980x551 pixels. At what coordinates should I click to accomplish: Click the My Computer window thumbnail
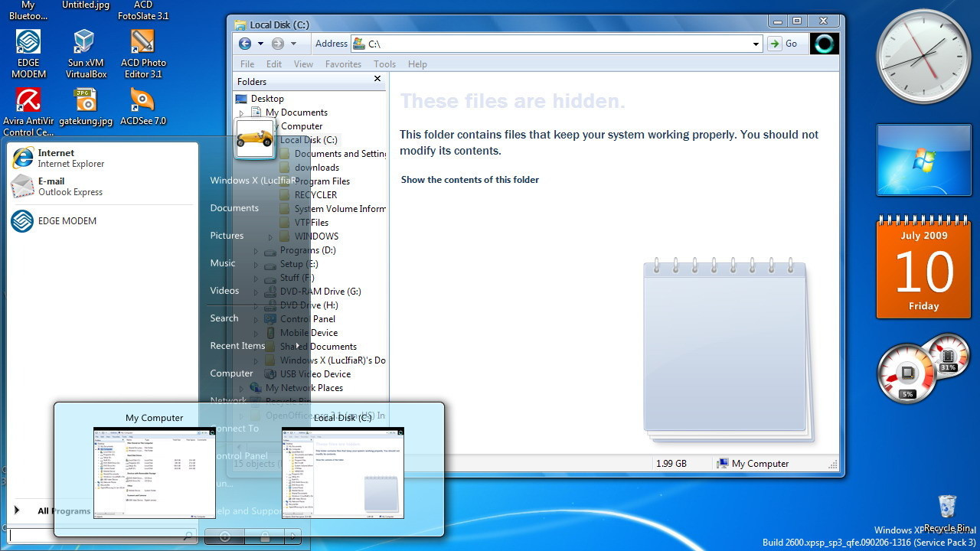[x=154, y=472]
